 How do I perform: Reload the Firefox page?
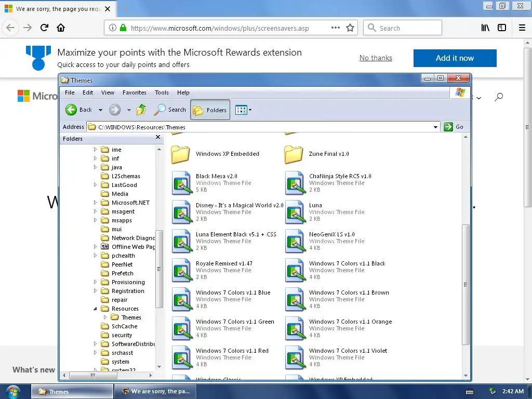[45, 28]
